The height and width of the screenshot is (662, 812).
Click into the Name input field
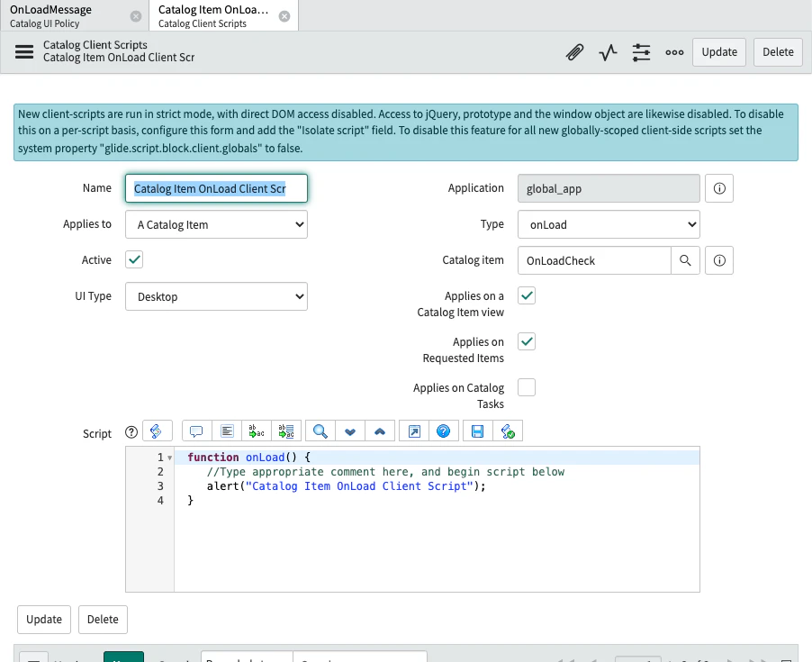[x=216, y=188]
